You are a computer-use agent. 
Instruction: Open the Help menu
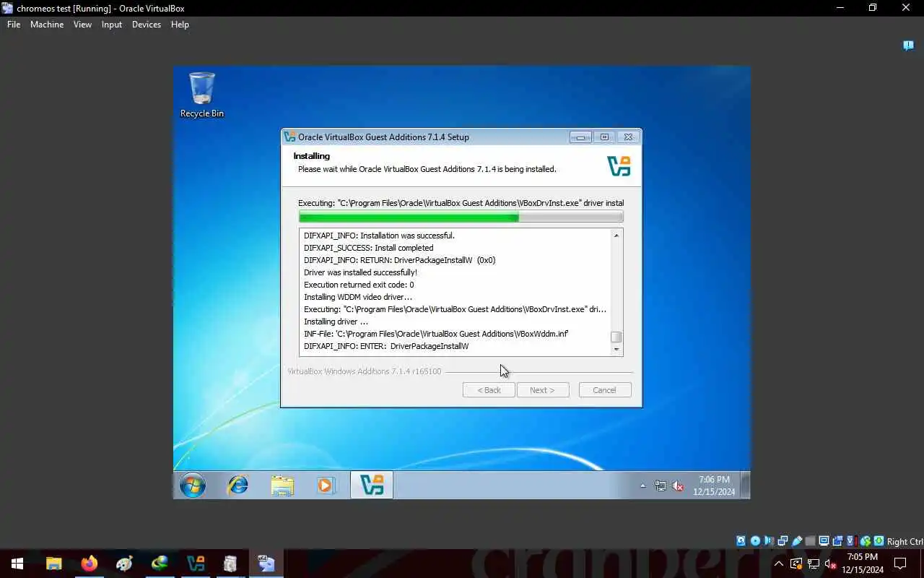(180, 25)
